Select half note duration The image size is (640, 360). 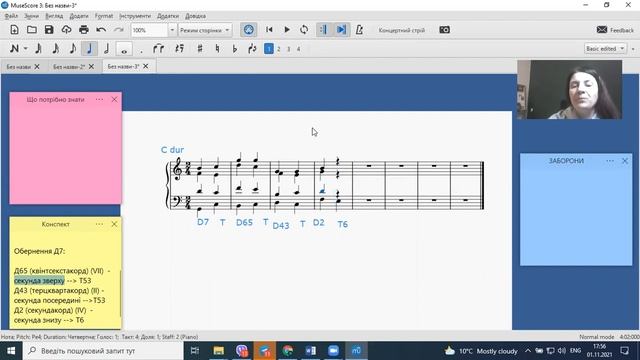(107, 49)
